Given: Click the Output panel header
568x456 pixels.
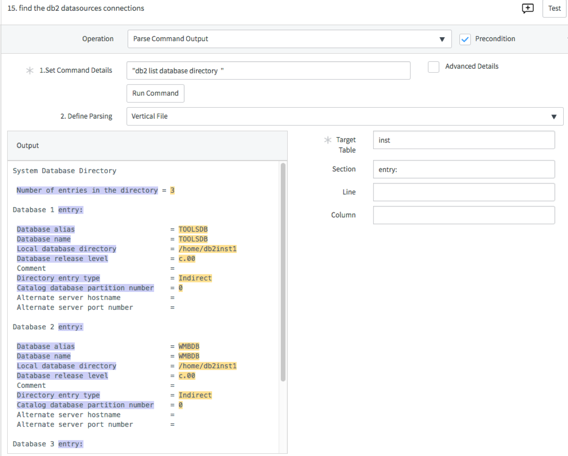Looking at the screenshot, I should point(147,146).
